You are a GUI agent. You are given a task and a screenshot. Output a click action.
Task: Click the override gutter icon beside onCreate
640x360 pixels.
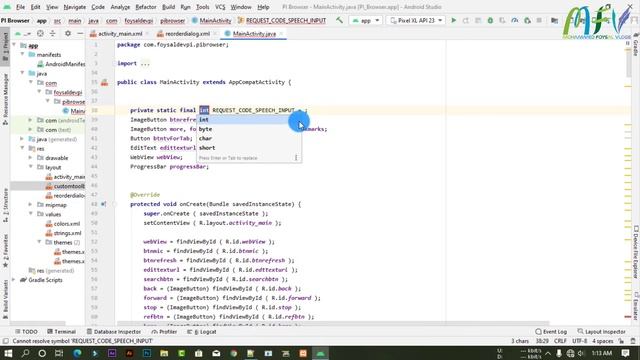pos(104,204)
